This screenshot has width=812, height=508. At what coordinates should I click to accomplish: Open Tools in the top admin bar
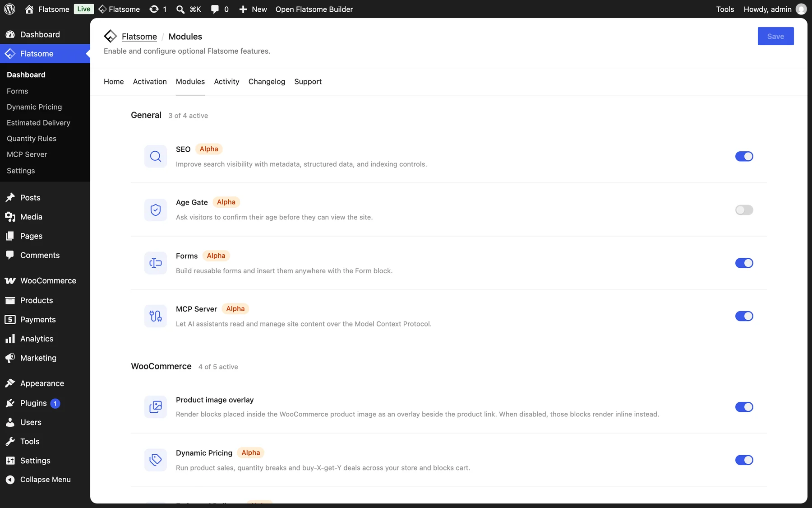click(x=725, y=9)
